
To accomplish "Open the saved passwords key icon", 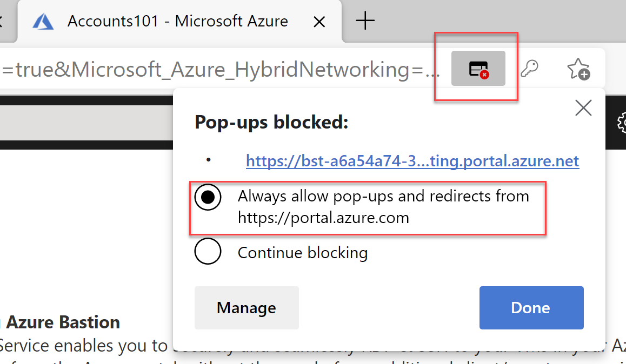I will pyautogui.click(x=530, y=69).
